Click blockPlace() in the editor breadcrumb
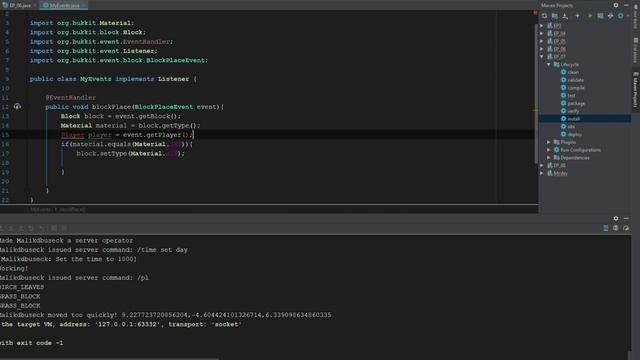The image size is (640, 360). pyautogui.click(x=72, y=209)
